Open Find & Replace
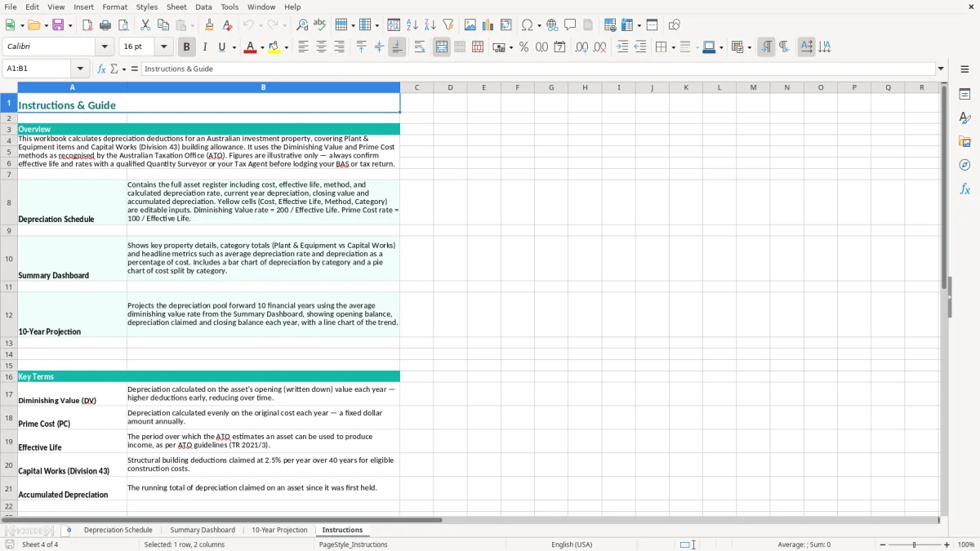Image resolution: width=980 pixels, height=551 pixels. (302, 25)
